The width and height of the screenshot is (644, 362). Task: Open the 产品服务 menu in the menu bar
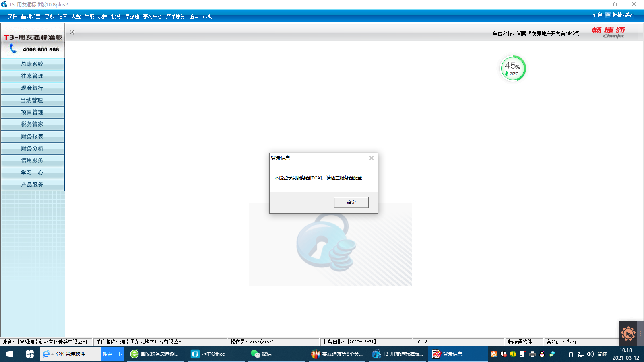[175, 16]
